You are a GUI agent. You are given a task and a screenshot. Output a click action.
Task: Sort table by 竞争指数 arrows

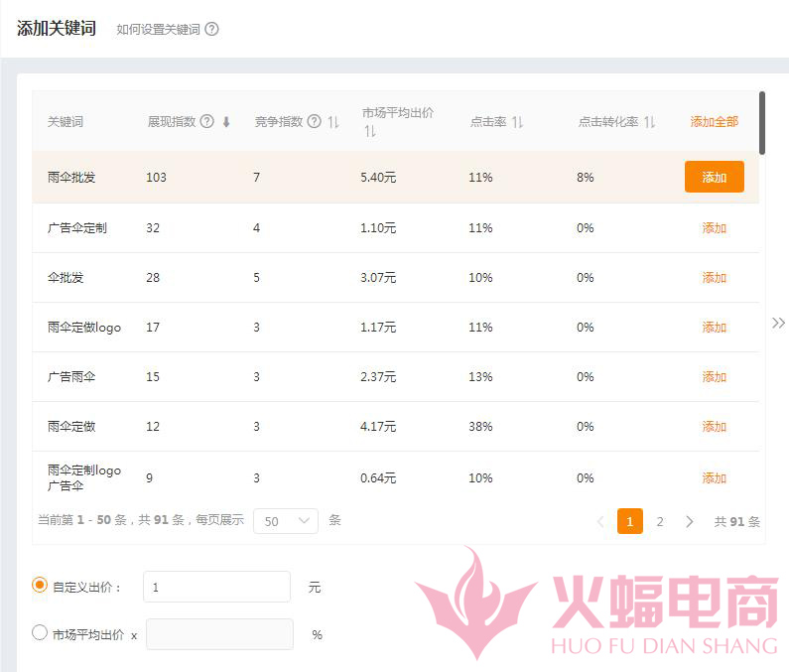pyautogui.click(x=333, y=122)
